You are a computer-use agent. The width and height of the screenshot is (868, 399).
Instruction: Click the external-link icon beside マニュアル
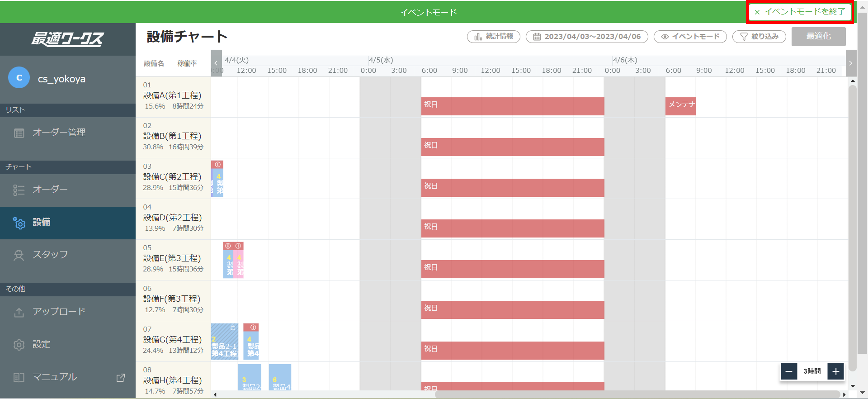coord(120,377)
